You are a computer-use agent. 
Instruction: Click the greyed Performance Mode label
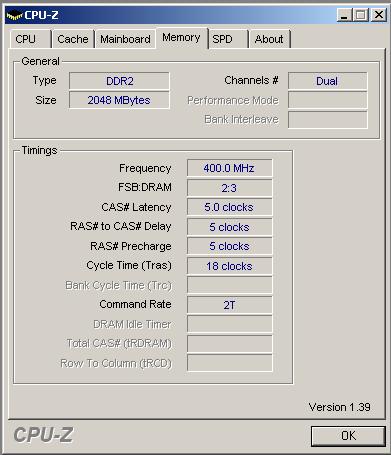[233, 100]
